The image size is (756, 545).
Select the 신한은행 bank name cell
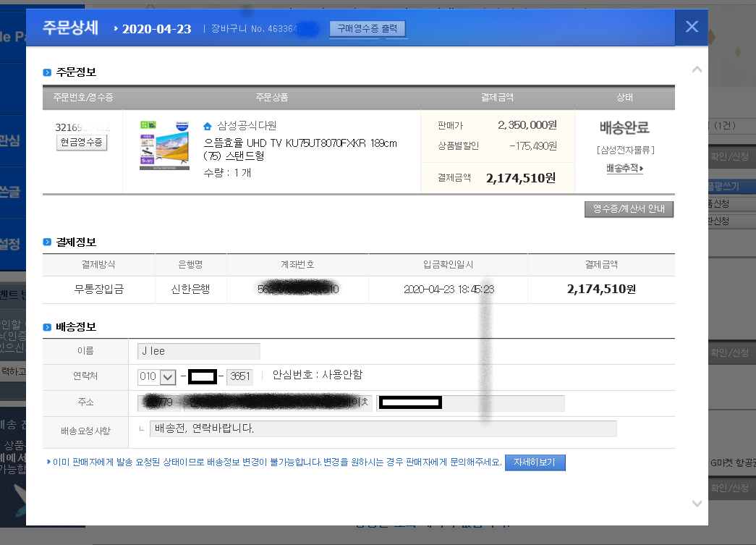[x=190, y=290]
